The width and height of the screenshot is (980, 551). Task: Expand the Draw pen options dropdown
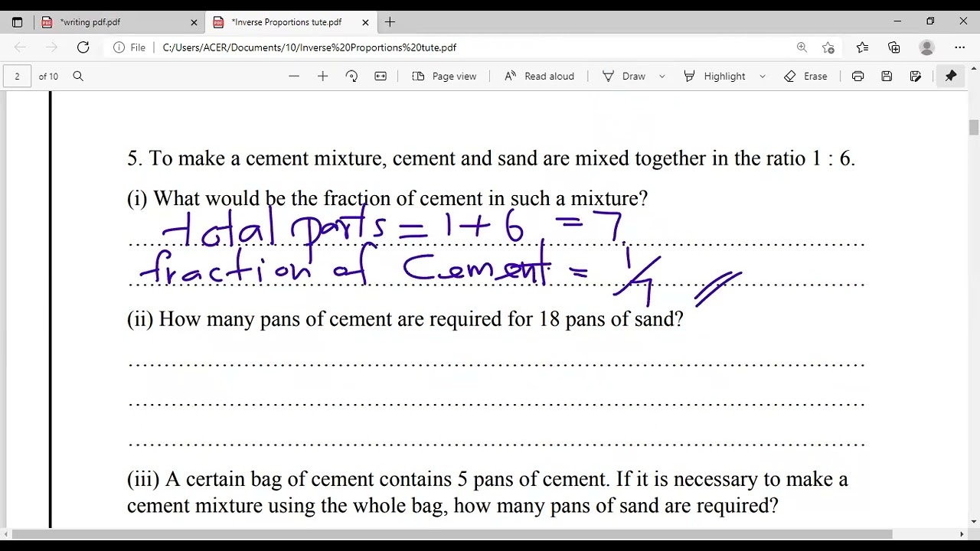pyautogui.click(x=662, y=76)
